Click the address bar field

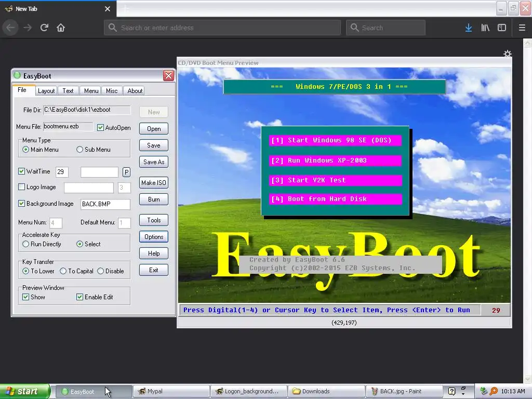tap(222, 28)
